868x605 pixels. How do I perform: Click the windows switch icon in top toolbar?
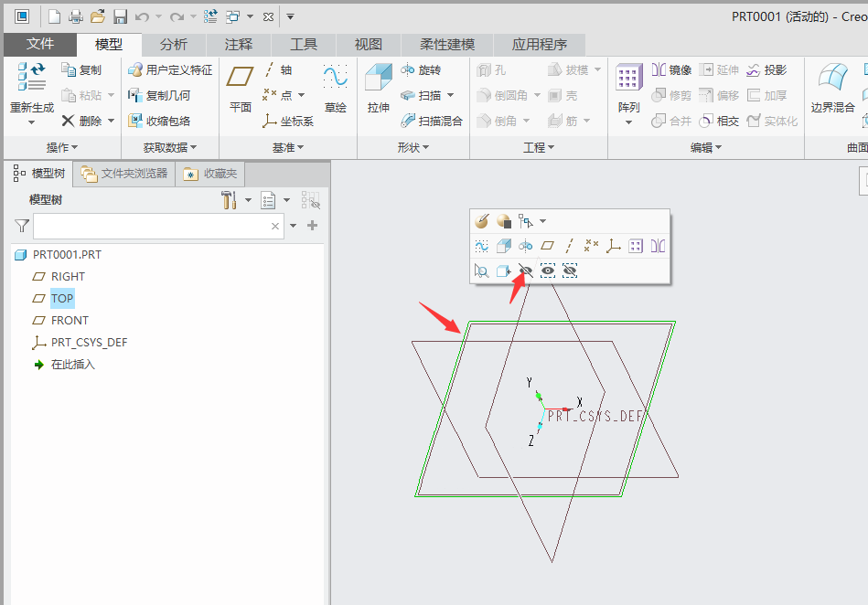pos(233,17)
